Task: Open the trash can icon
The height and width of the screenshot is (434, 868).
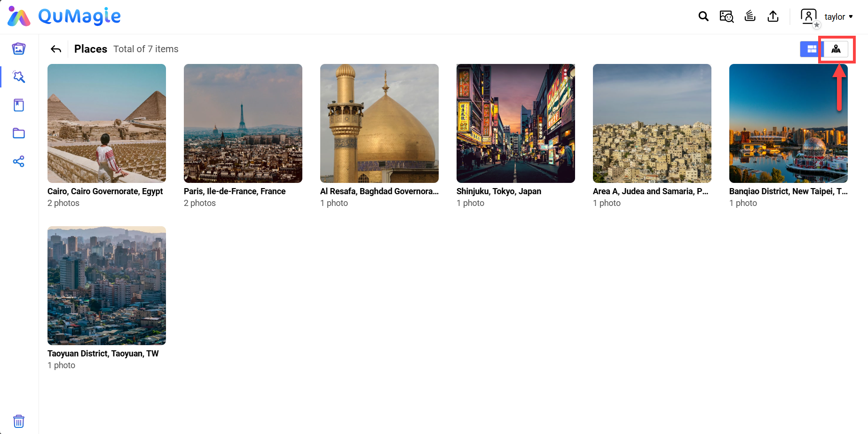Action: [19, 421]
